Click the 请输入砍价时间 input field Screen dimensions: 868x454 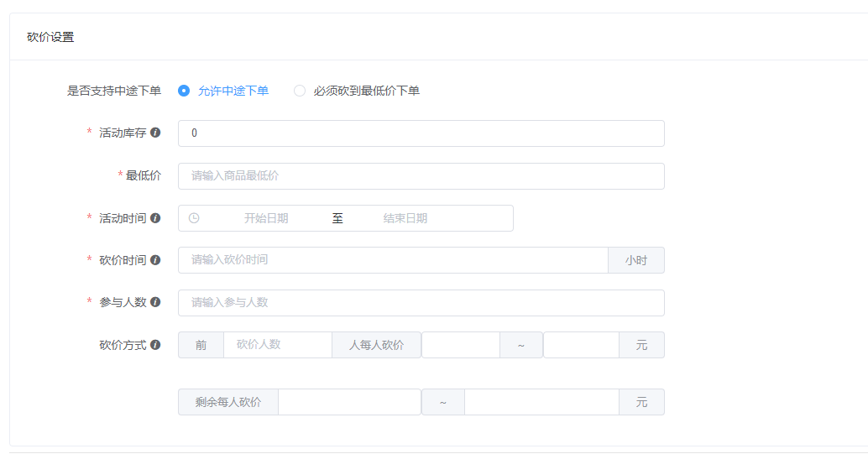click(x=392, y=260)
